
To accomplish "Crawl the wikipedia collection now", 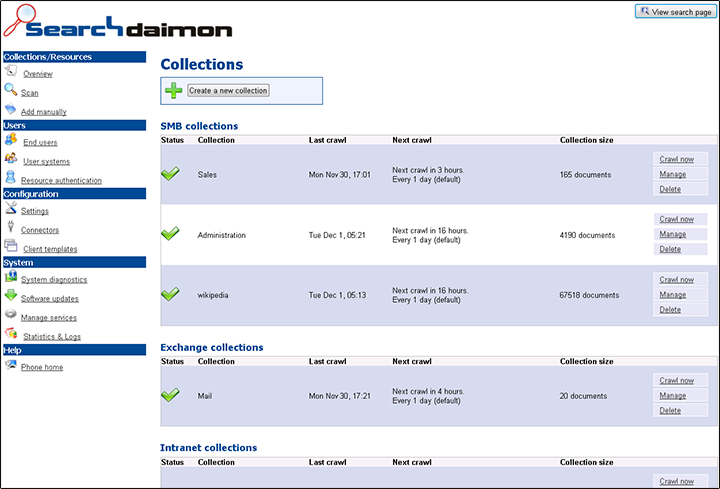I will (x=677, y=280).
